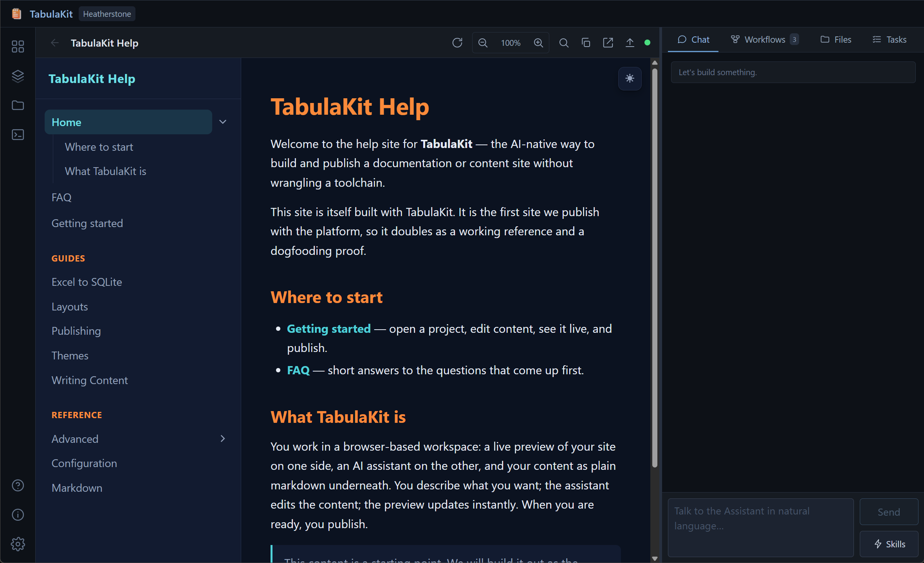Click the TabulaKit notebook logo icon

pyautogui.click(x=16, y=14)
